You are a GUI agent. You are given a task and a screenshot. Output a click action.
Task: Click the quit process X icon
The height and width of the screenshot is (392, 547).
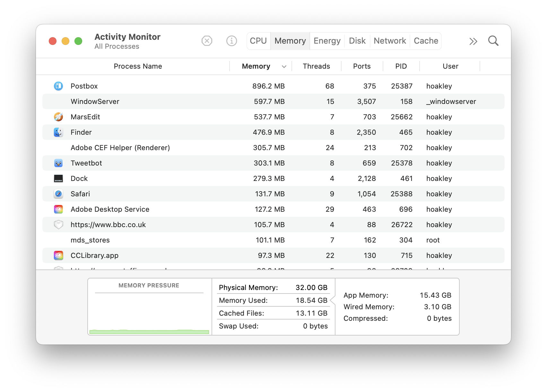point(207,41)
